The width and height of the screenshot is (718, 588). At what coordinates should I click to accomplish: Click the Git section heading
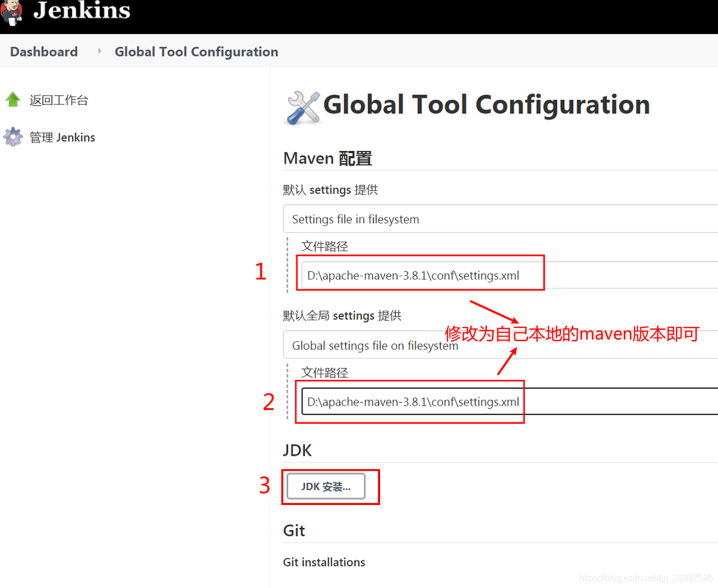pos(294,530)
